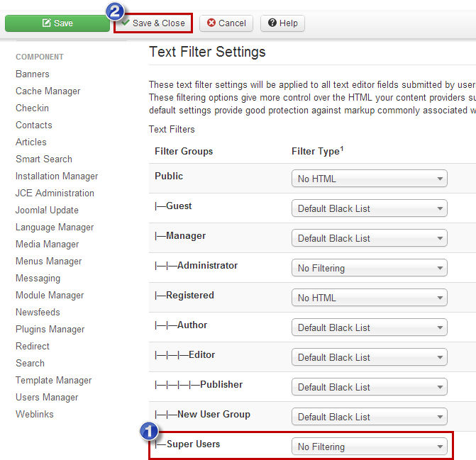Click the edit icon on the Save button

click(x=46, y=23)
